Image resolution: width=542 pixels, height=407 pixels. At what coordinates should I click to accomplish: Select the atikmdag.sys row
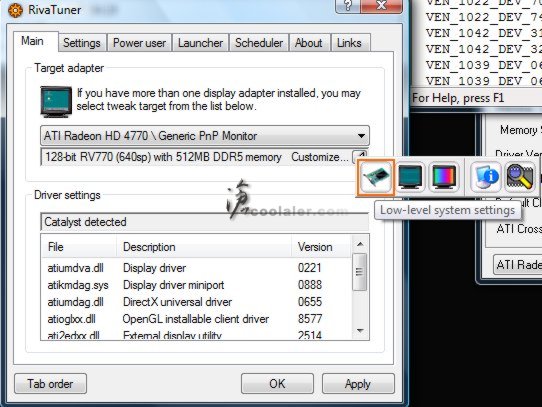coord(196,285)
